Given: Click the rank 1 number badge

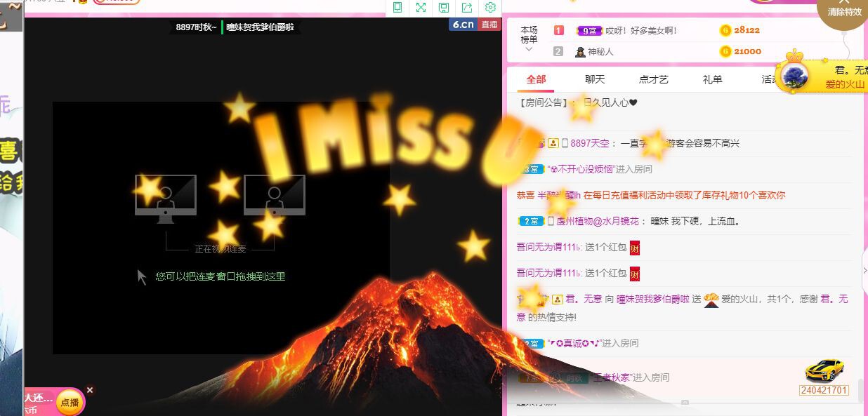Looking at the screenshot, I should (558, 30).
